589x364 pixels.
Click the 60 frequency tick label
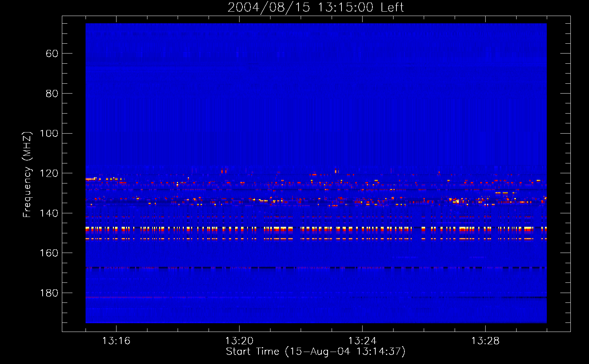pos(52,54)
